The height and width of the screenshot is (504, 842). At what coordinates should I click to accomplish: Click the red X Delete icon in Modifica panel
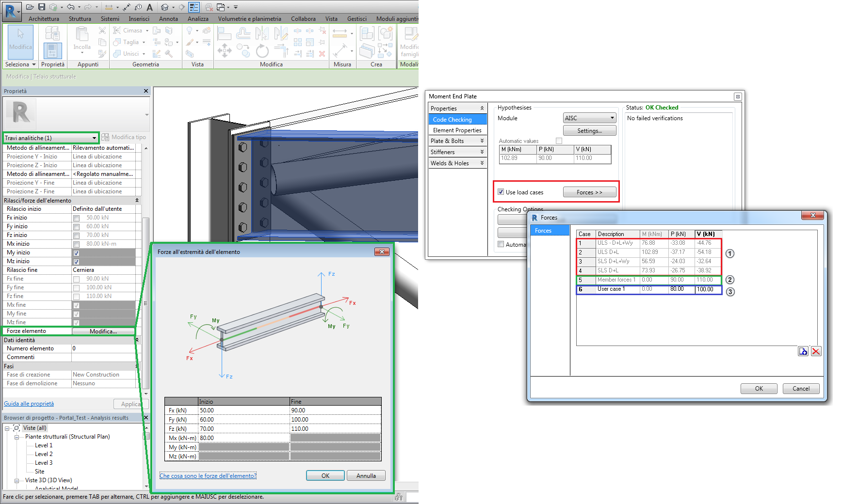pyautogui.click(x=322, y=54)
